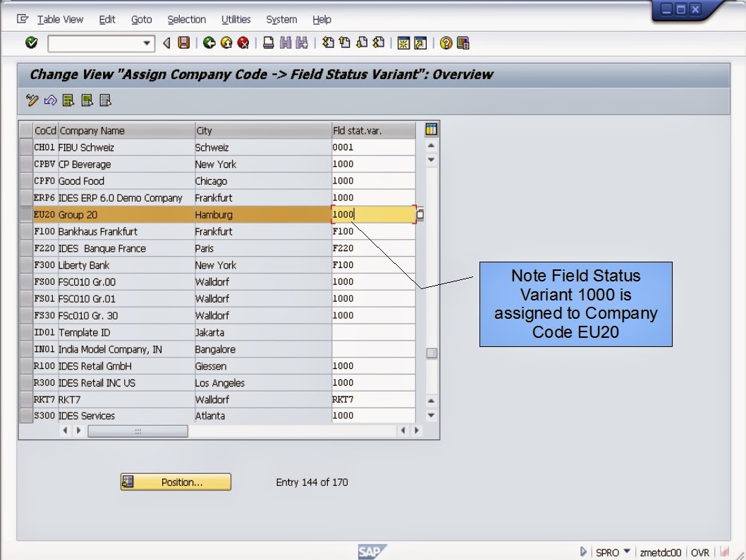Toggle between display and change mode
The image size is (746, 560).
(32, 100)
